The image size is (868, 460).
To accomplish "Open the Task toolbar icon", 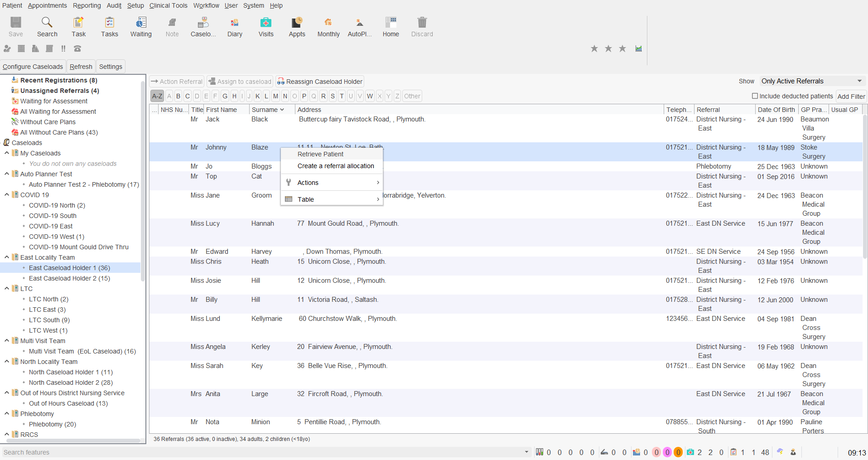I will 78,27.
